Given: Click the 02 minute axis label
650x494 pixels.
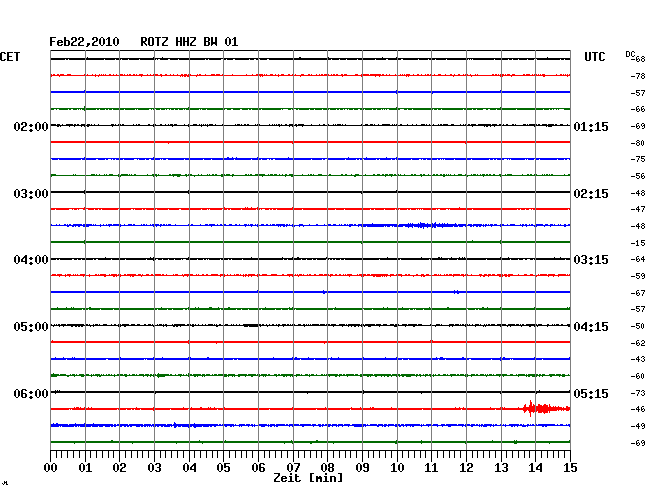Looking at the screenshot, I should (119, 468).
